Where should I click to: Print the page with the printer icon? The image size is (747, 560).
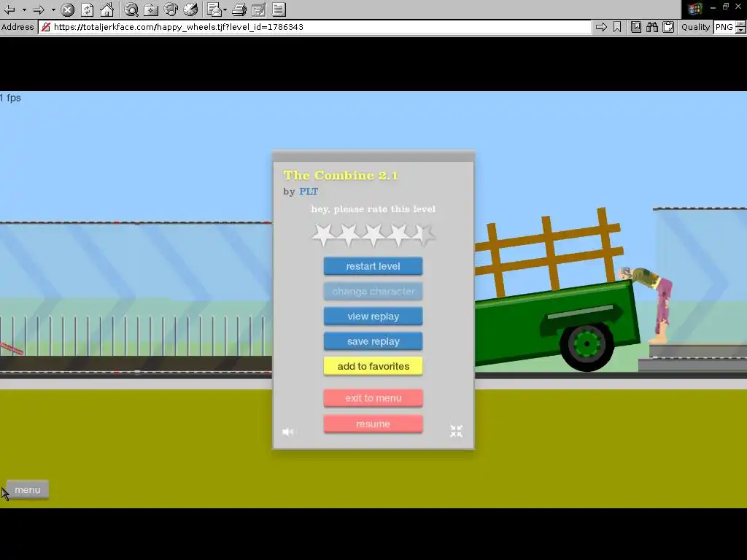point(239,9)
